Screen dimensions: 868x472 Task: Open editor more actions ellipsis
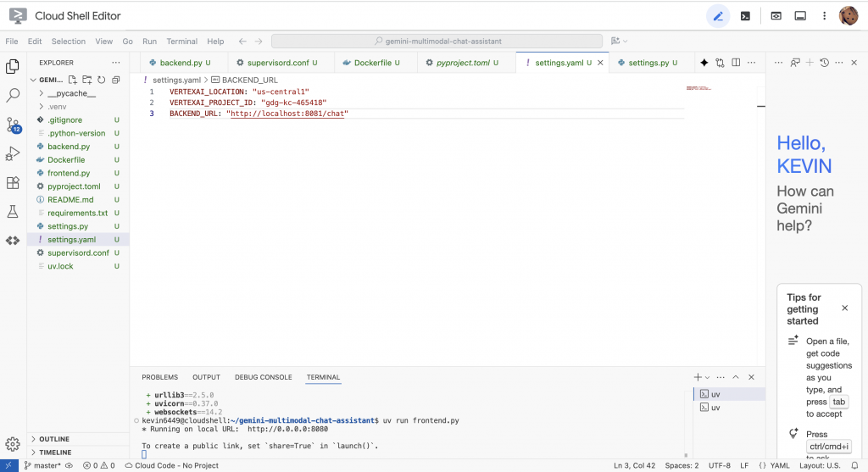(x=751, y=63)
